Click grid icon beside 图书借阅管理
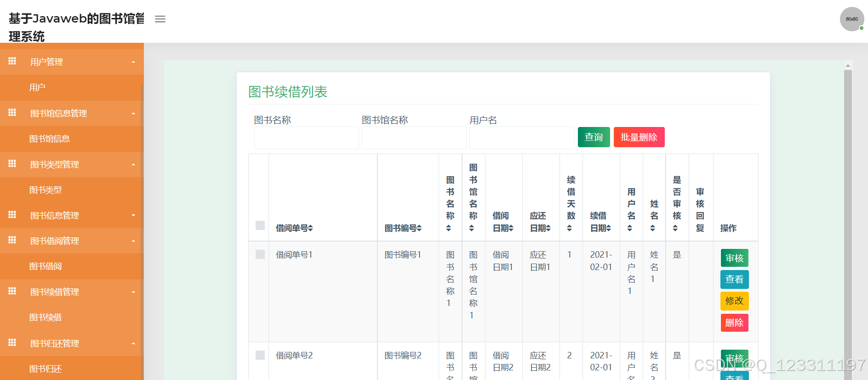The height and width of the screenshot is (380, 868). tap(12, 240)
